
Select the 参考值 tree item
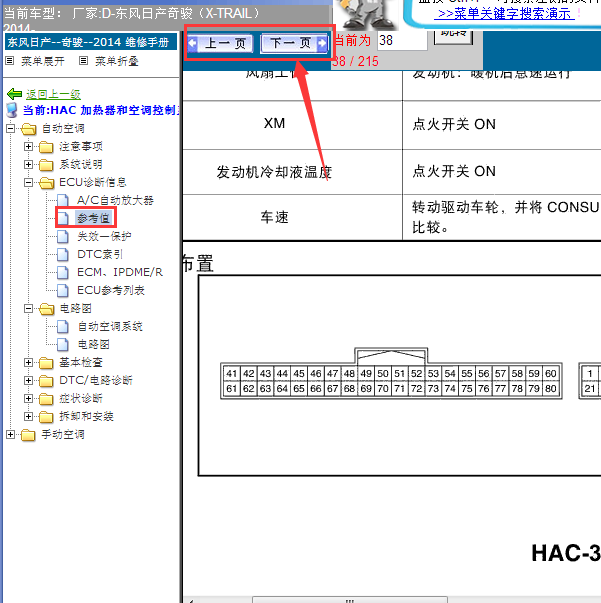point(93,218)
